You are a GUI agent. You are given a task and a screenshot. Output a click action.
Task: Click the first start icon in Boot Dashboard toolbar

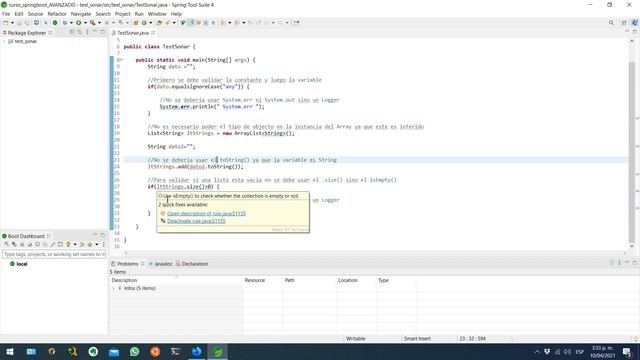coord(7,244)
